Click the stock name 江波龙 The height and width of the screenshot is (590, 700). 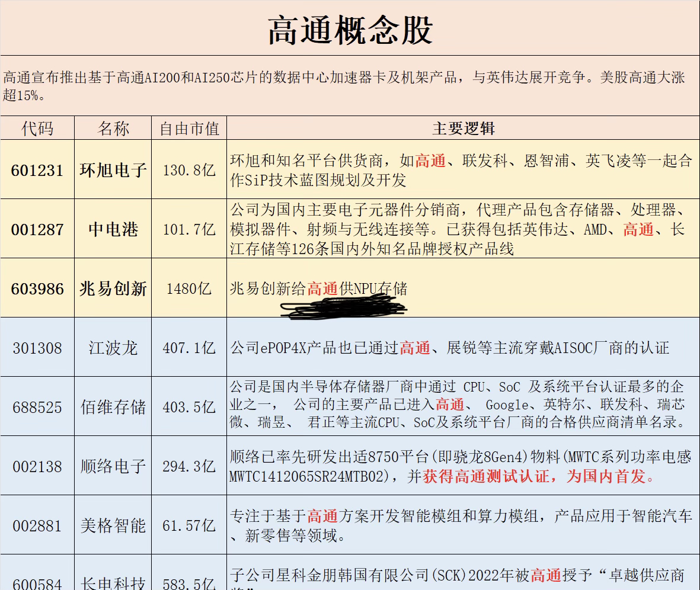point(113,348)
